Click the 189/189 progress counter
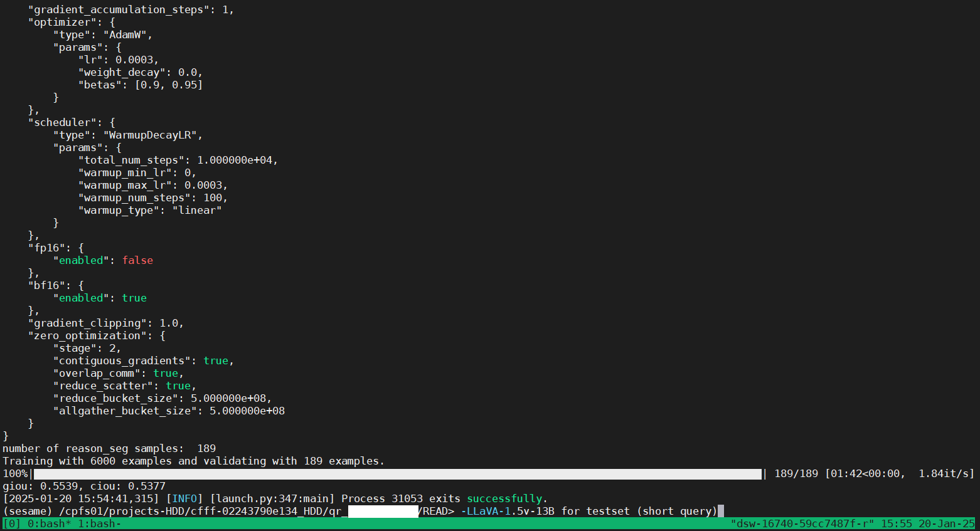This screenshot has height=531, width=980. [796, 473]
